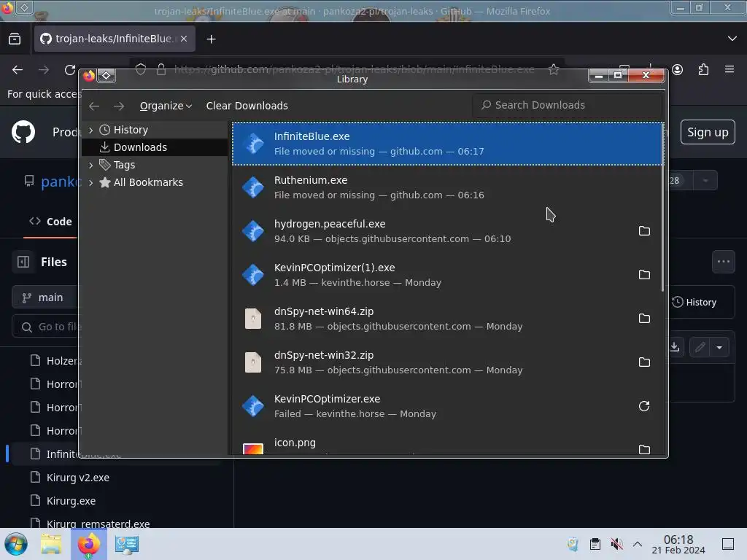Click the GitHub Sign up button
747x560 pixels.
pos(708,133)
